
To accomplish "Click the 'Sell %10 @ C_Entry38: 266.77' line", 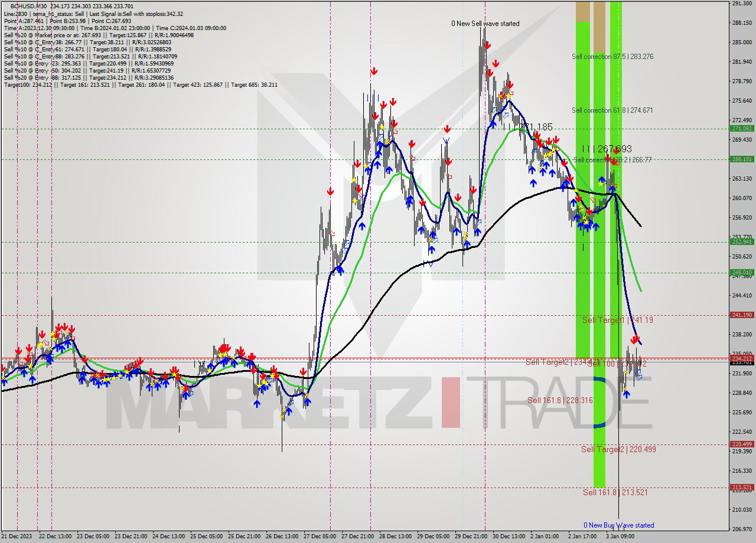I will coord(87,42).
